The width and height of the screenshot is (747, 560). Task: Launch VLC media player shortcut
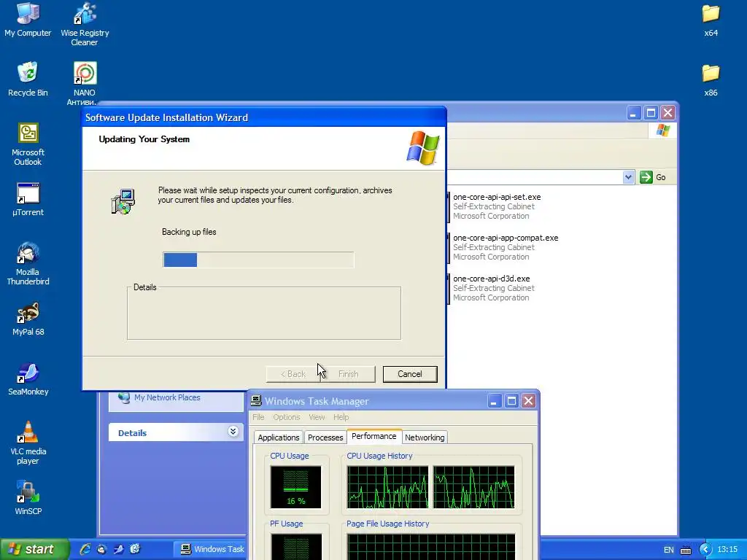tap(28, 443)
